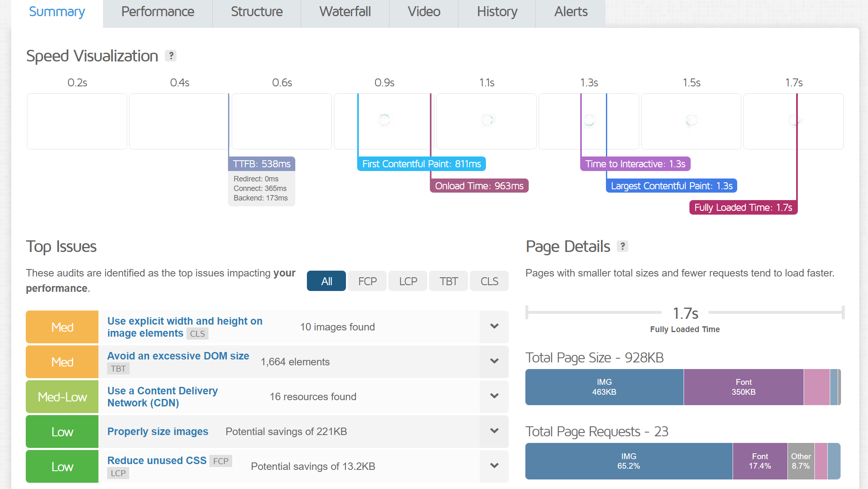Select the IMG segment in Total Page Requests bar

(629, 461)
